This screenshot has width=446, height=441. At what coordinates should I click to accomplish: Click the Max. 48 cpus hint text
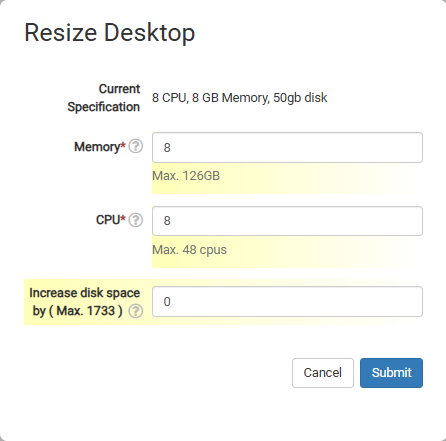point(189,250)
